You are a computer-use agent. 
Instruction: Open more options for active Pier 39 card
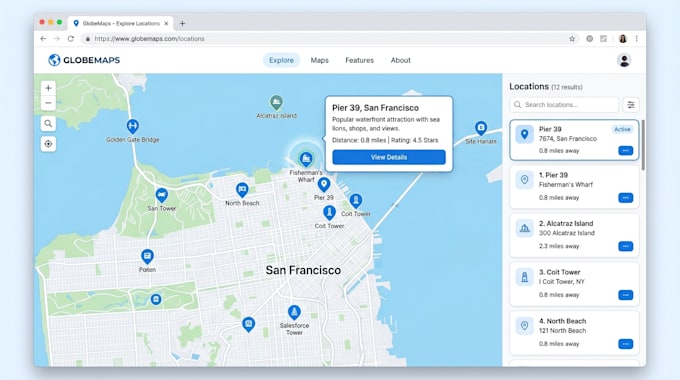625,151
